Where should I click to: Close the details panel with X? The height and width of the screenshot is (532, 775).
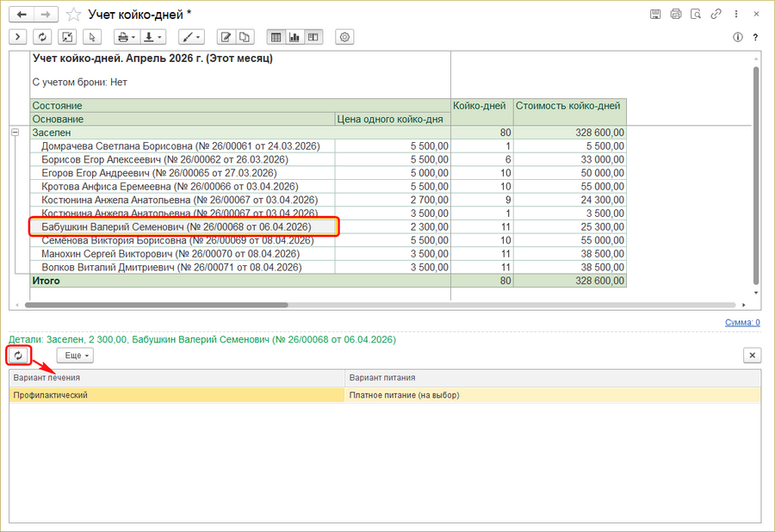click(752, 355)
